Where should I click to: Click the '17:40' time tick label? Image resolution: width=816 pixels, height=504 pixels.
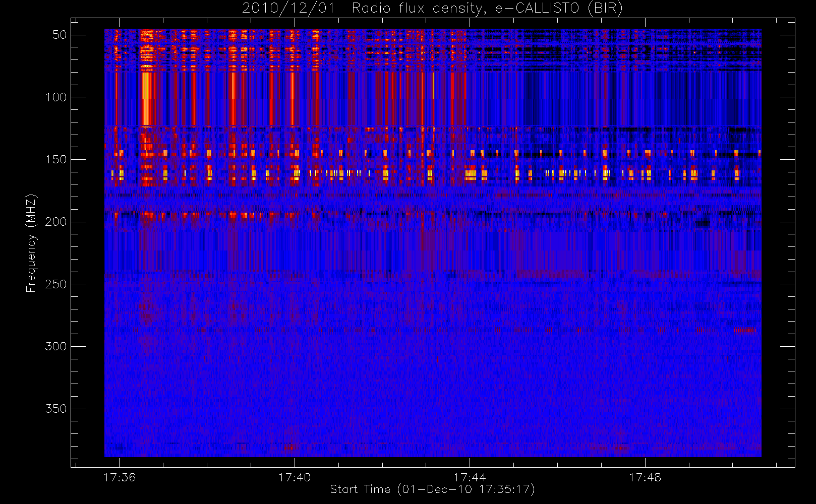pyautogui.click(x=295, y=477)
